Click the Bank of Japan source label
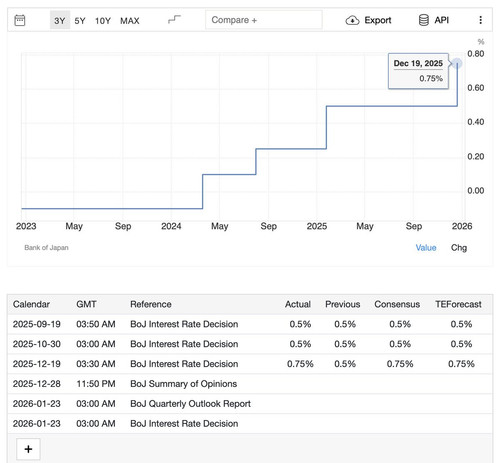 click(x=46, y=248)
